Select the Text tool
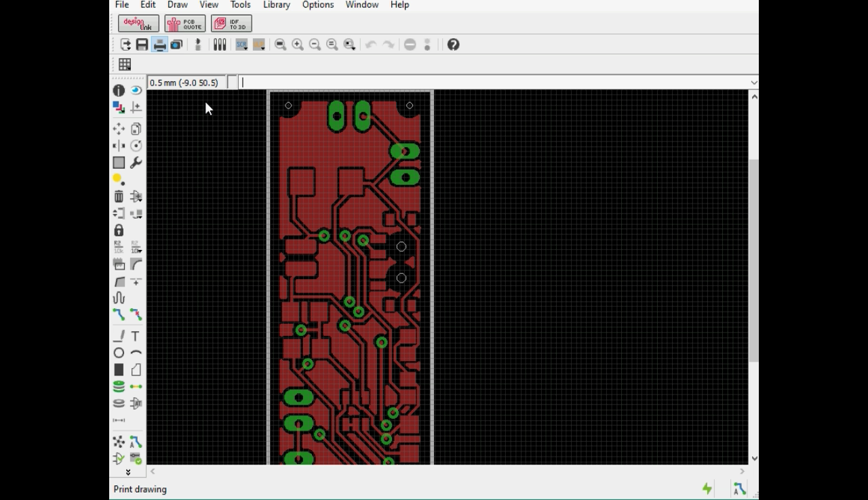 (136, 335)
